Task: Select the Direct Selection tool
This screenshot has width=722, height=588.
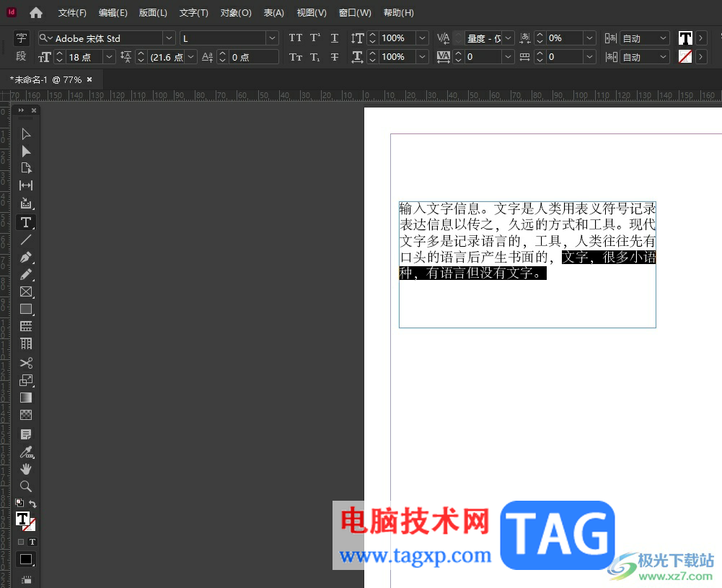Action: tap(26, 152)
